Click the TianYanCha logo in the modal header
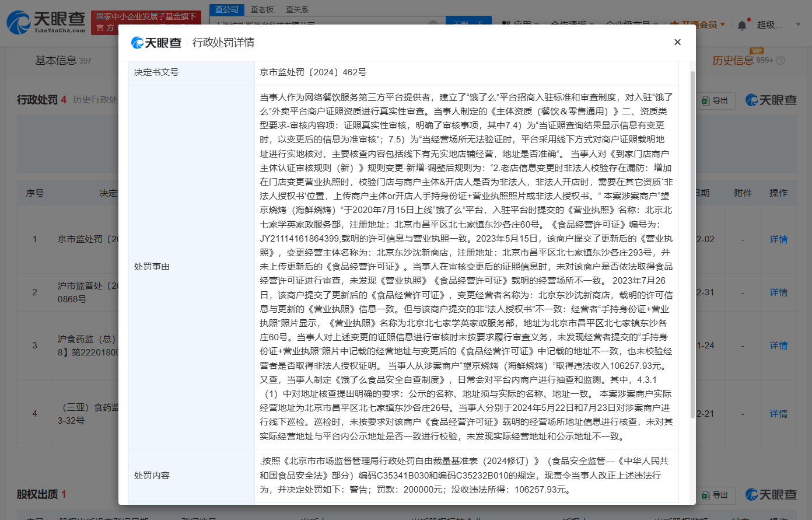Viewport: 812px width, 520px height. [x=155, y=41]
